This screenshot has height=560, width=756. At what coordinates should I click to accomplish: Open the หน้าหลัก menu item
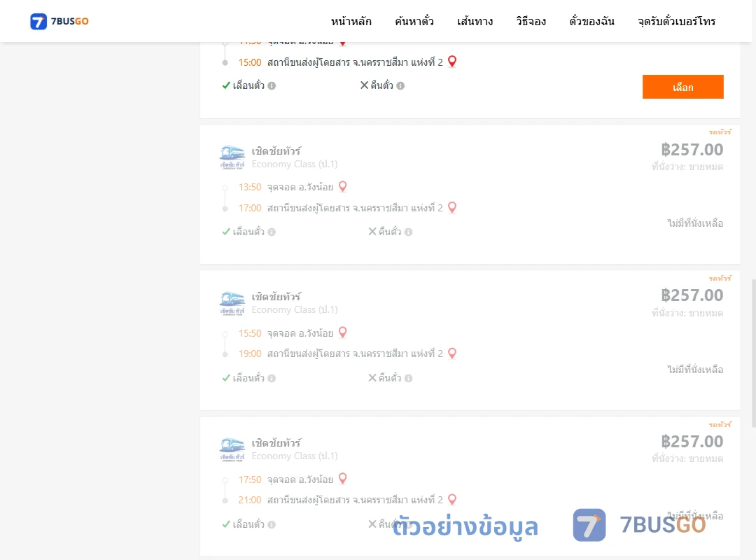tap(351, 21)
